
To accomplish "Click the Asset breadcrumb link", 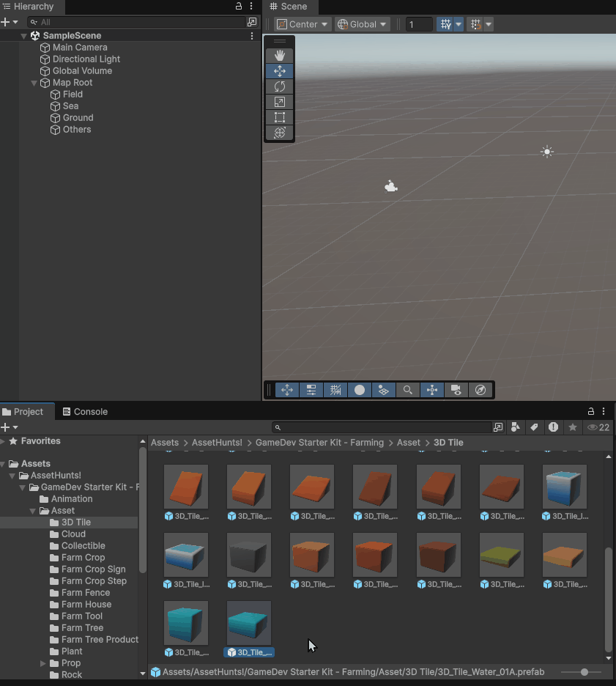I will 409,443.
